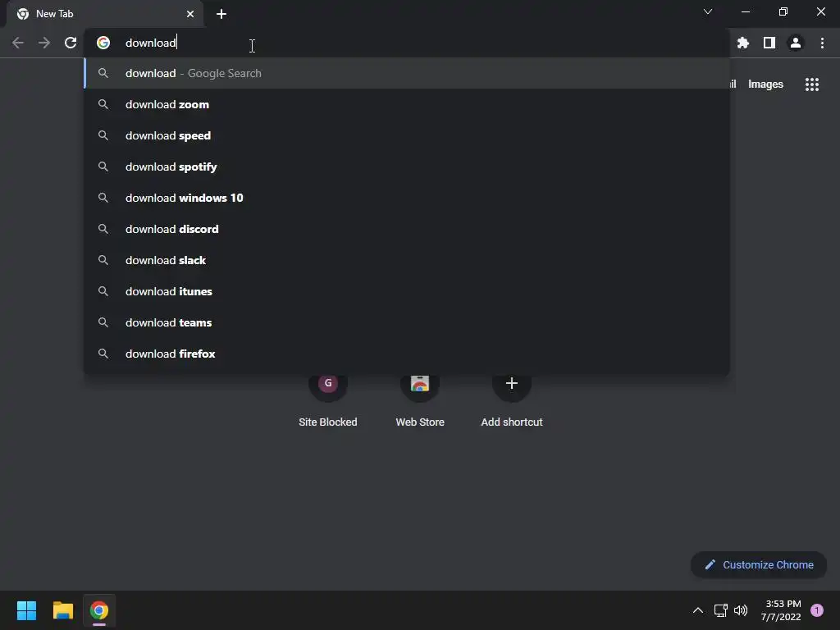Screen dimensions: 840x630
Task: Click in the address bar text field
Action: pos(407,43)
